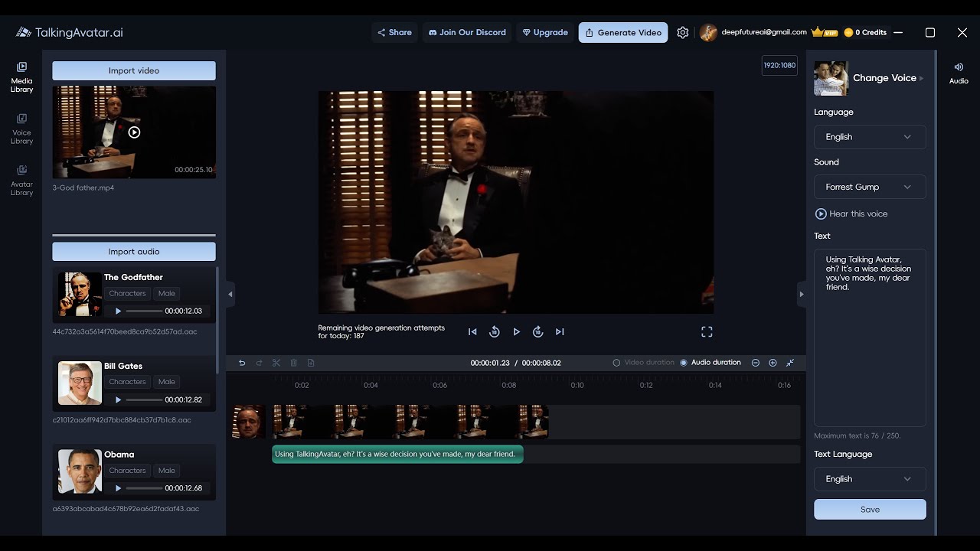Delete the selected clip with trash icon
The height and width of the screenshot is (551, 980).
tap(293, 362)
